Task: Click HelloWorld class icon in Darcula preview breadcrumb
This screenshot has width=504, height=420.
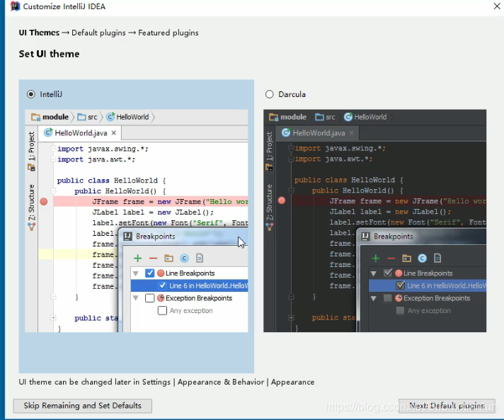Action: (x=348, y=117)
